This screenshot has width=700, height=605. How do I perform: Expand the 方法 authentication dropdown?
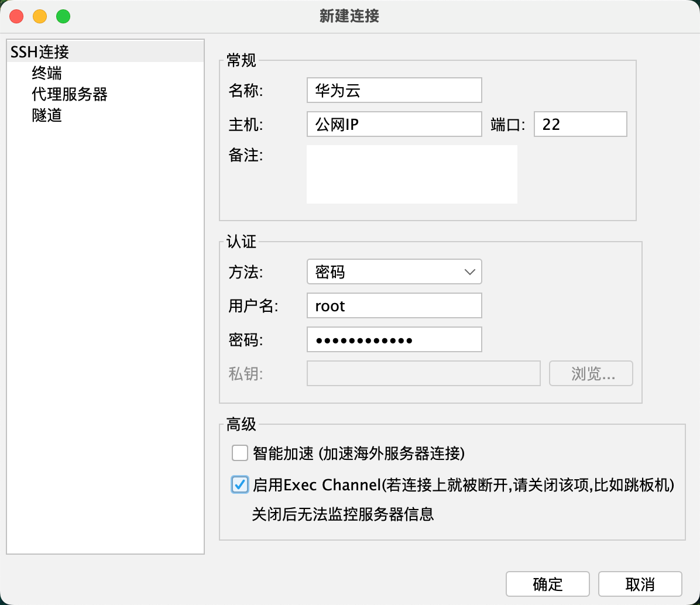(x=394, y=272)
